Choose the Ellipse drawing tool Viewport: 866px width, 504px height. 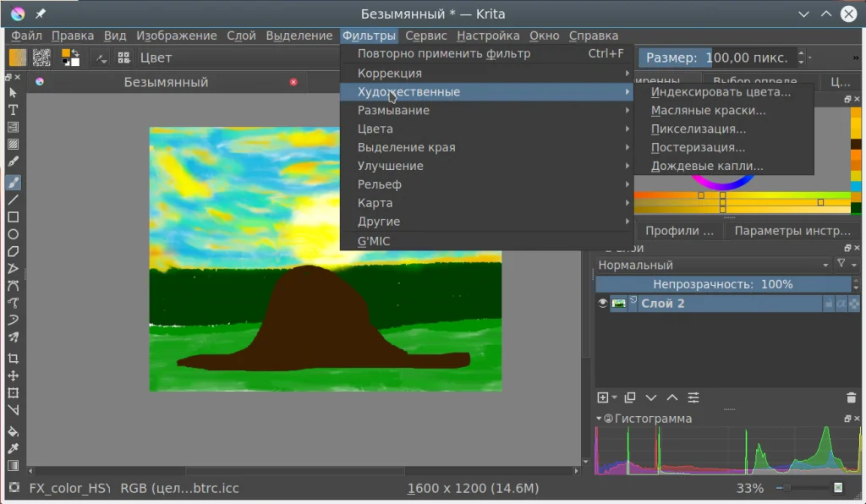[x=13, y=234]
